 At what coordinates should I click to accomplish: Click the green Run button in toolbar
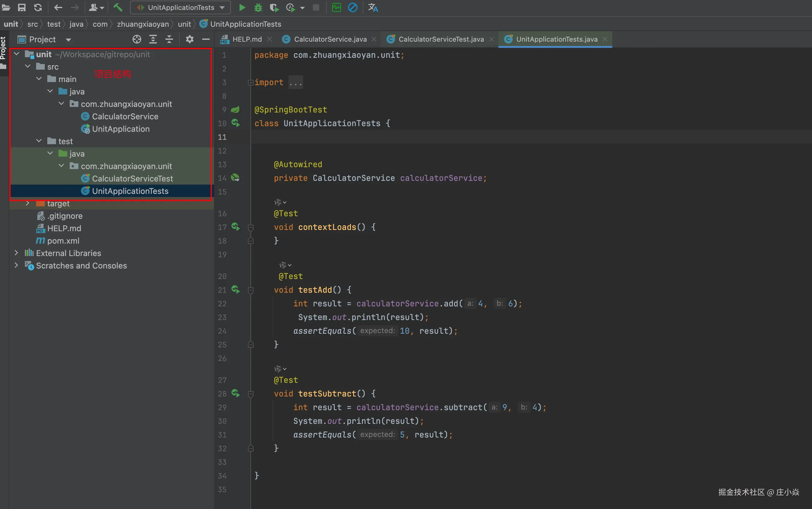point(242,7)
